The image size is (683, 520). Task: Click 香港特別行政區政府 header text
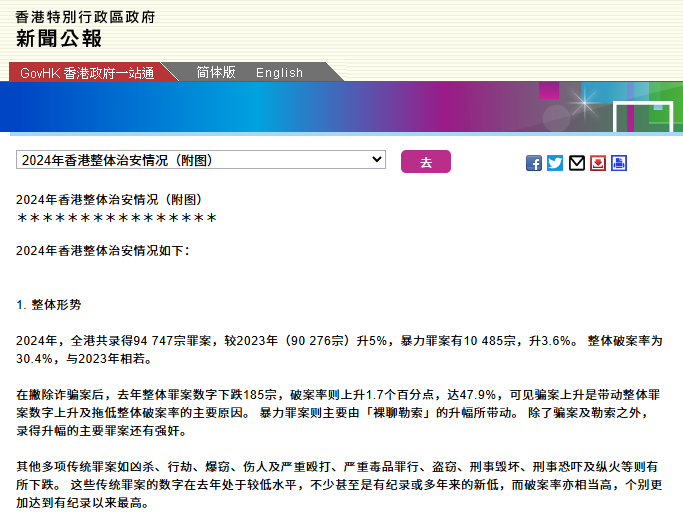[x=85, y=17]
